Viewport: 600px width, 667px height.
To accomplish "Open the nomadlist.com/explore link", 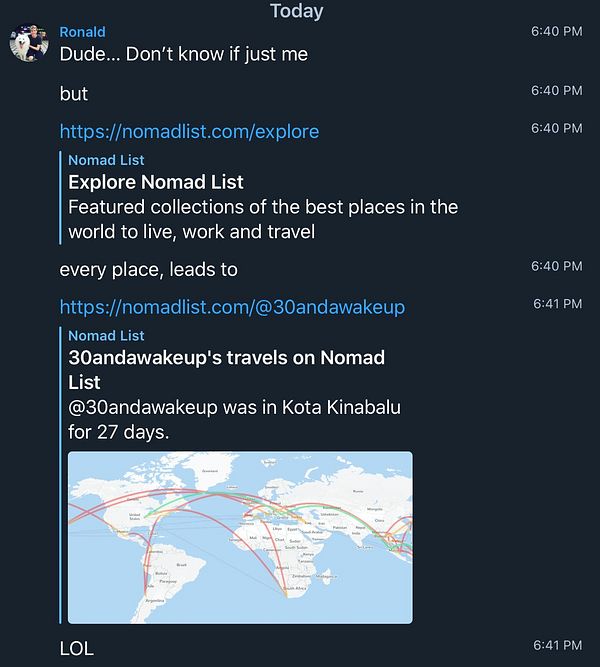I will click(x=189, y=131).
